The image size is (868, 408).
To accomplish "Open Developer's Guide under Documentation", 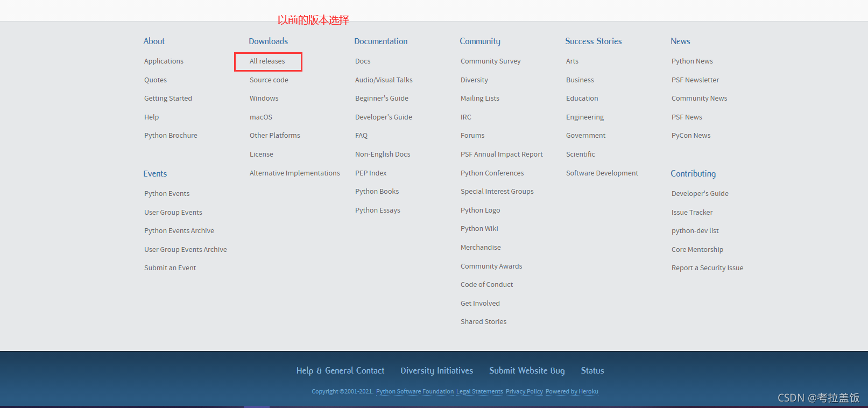I will click(x=384, y=117).
